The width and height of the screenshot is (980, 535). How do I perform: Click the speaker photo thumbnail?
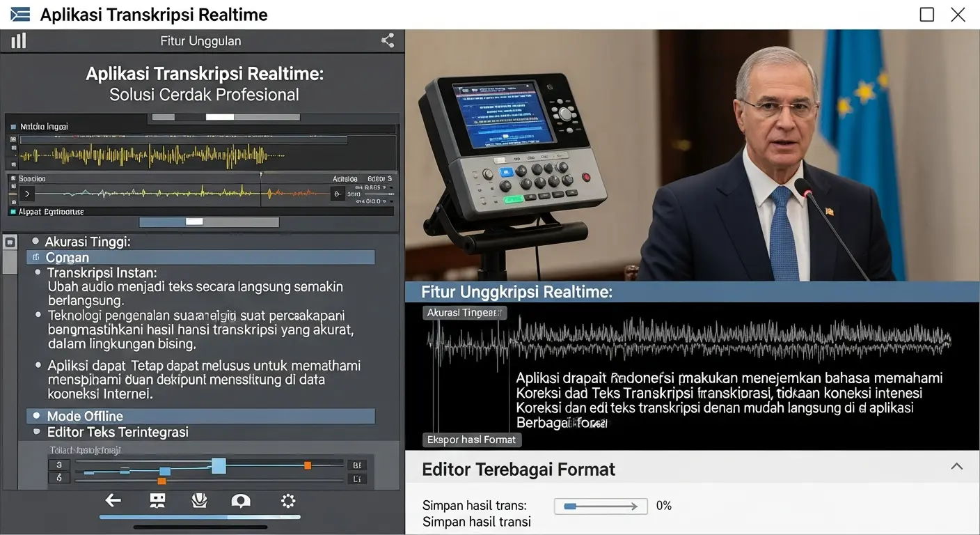tap(693, 155)
